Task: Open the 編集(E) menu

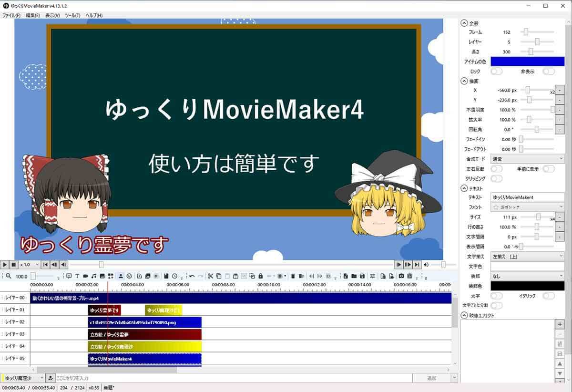Action: (33, 15)
